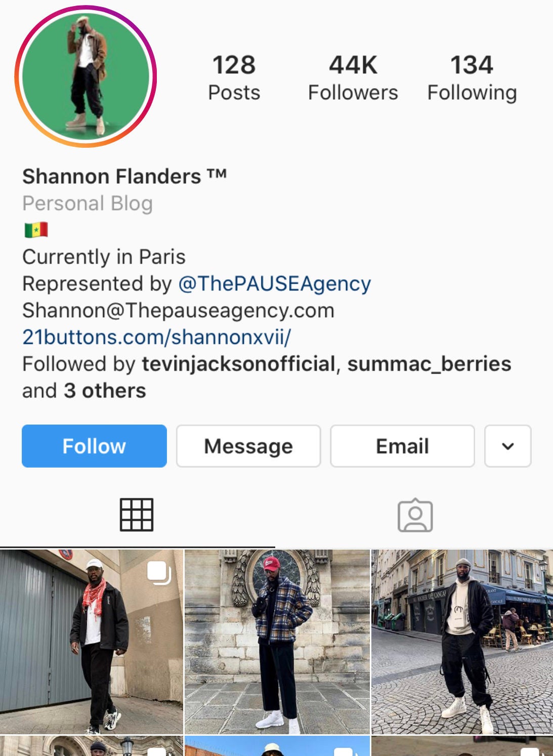
Task: Tap the Senegal flag emoji in bio
Action: 36,230
